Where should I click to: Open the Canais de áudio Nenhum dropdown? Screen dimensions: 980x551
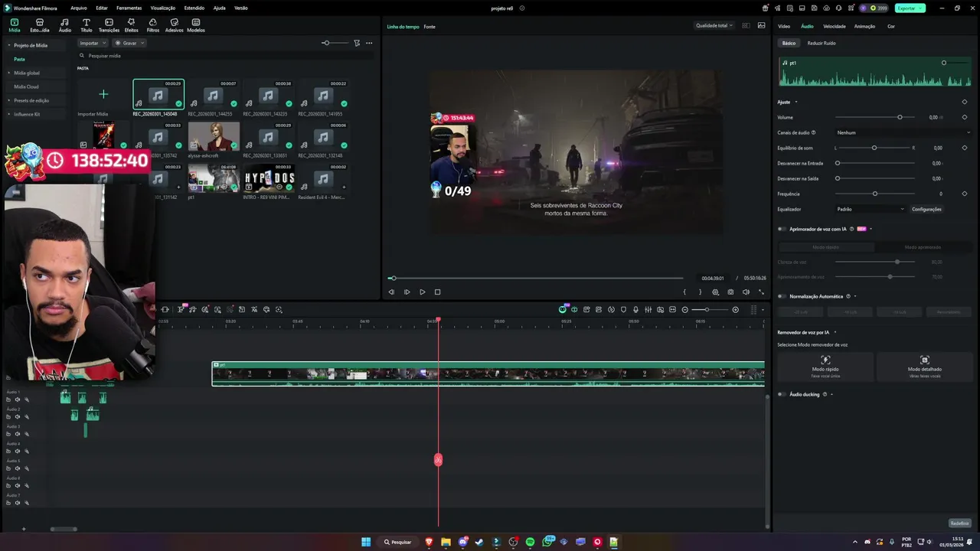[903, 132]
